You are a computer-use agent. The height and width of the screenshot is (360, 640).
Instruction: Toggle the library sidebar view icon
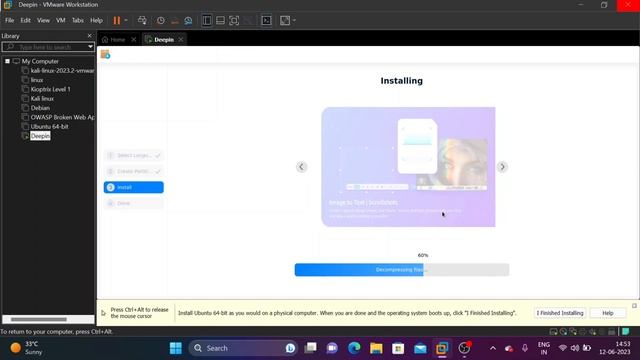pos(207,20)
